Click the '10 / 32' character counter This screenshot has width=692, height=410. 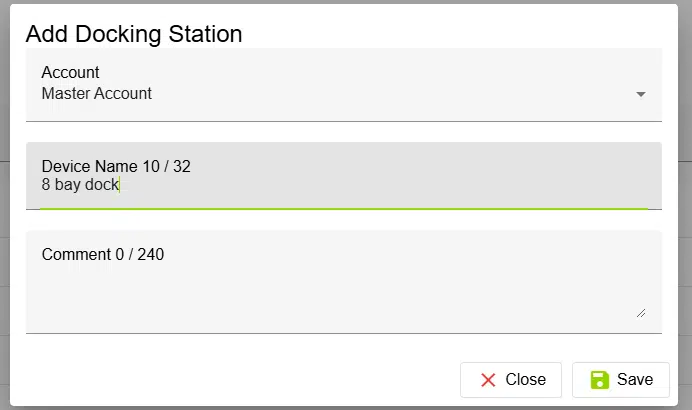click(166, 166)
